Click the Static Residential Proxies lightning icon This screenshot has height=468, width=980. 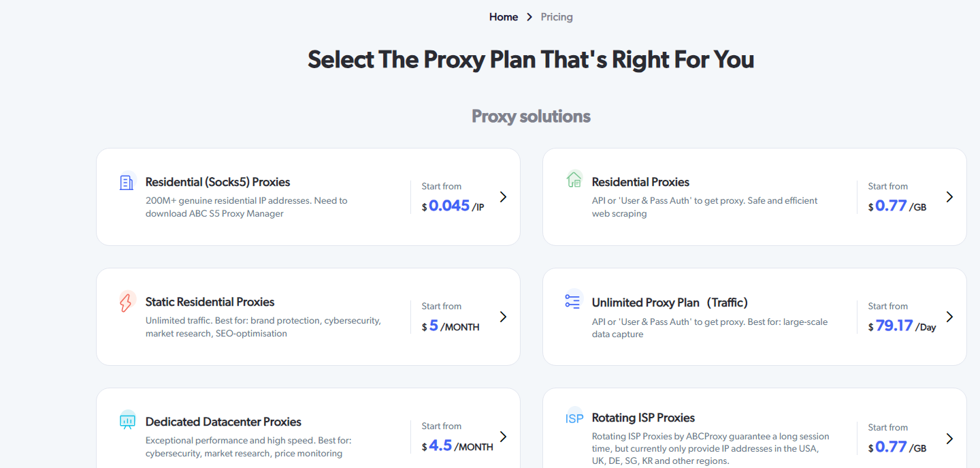point(127,302)
